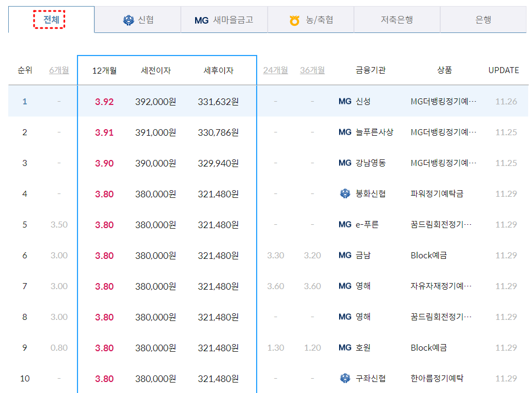Viewport: 532px width, 393px height.
Task: Click the 331,632원 after-tax interest
Action: click(219, 102)
